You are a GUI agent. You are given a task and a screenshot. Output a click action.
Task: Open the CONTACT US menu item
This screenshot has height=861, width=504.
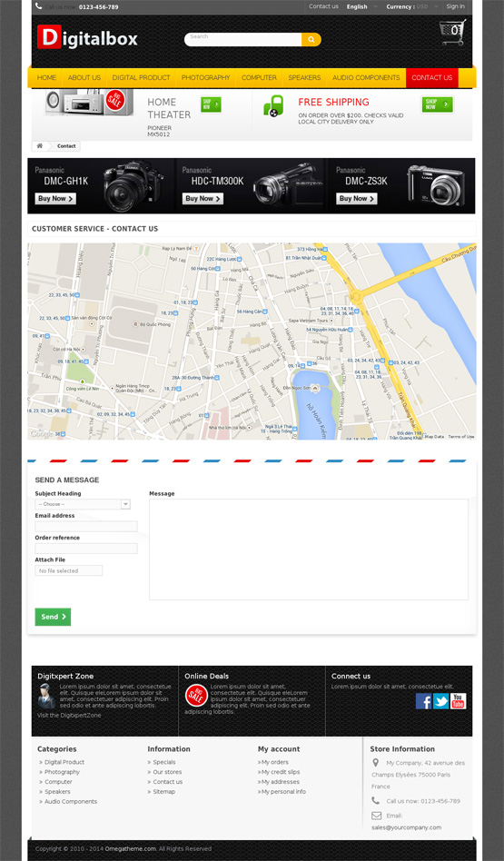432,78
